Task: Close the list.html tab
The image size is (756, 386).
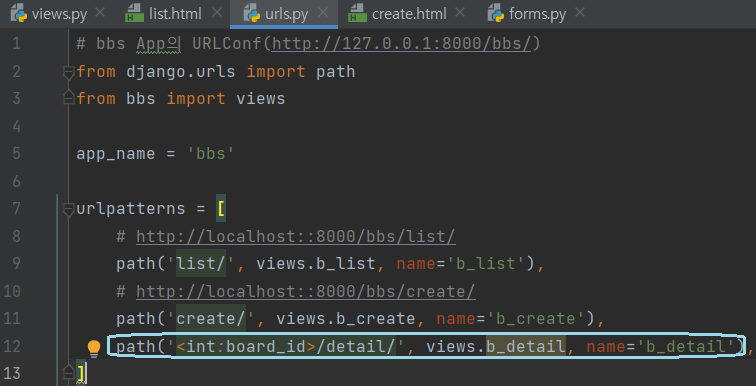Action: point(217,13)
